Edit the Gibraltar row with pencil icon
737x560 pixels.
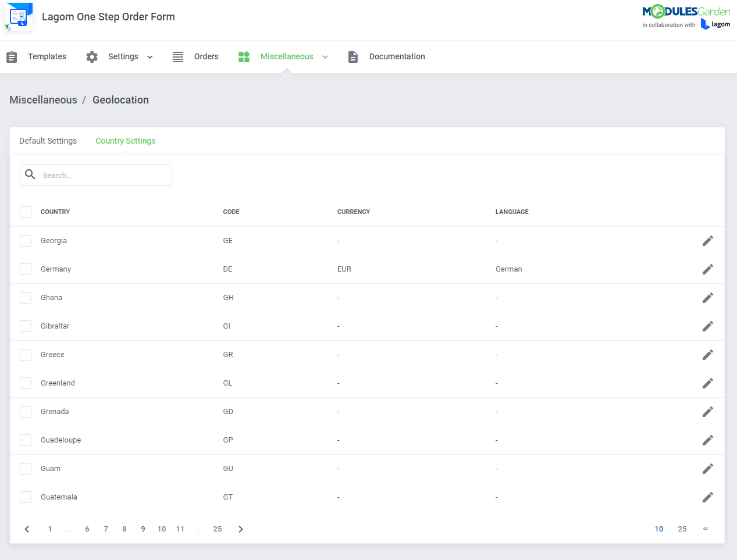[707, 326]
